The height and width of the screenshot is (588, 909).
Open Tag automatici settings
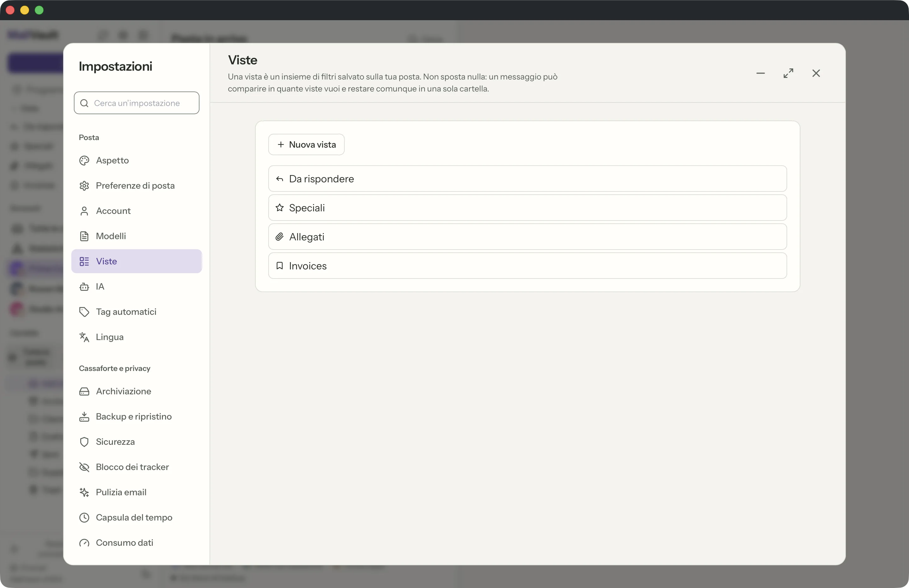point(136,312)
